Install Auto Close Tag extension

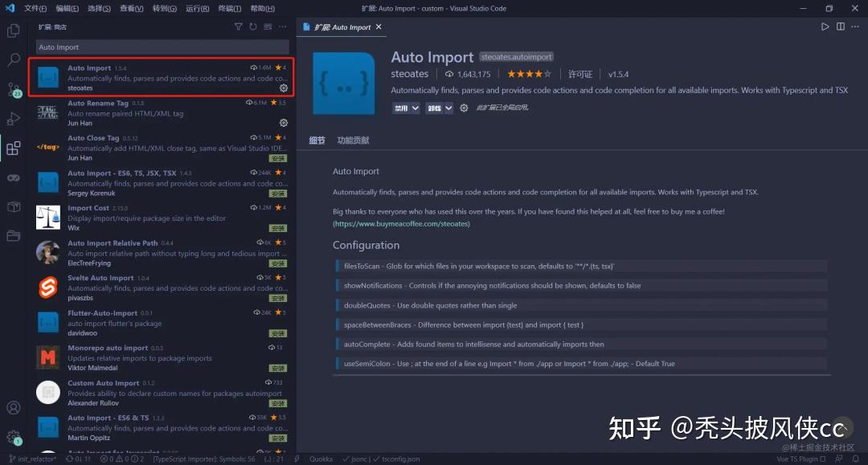[278, 158]
